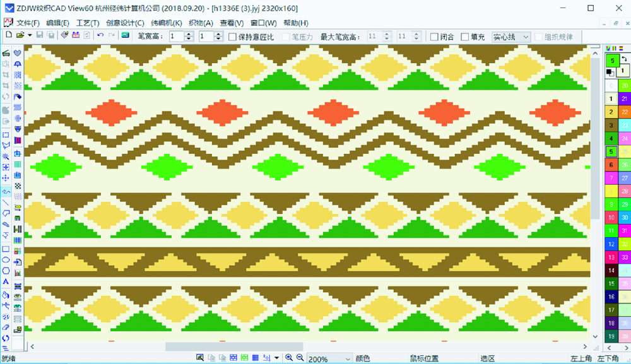
Task: Click the Undo arrow icon
Action: click(100, 36)
